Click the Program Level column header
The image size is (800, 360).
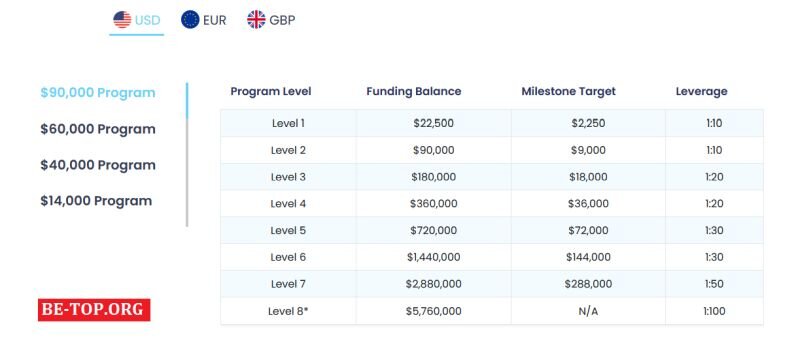coord(271,92)
